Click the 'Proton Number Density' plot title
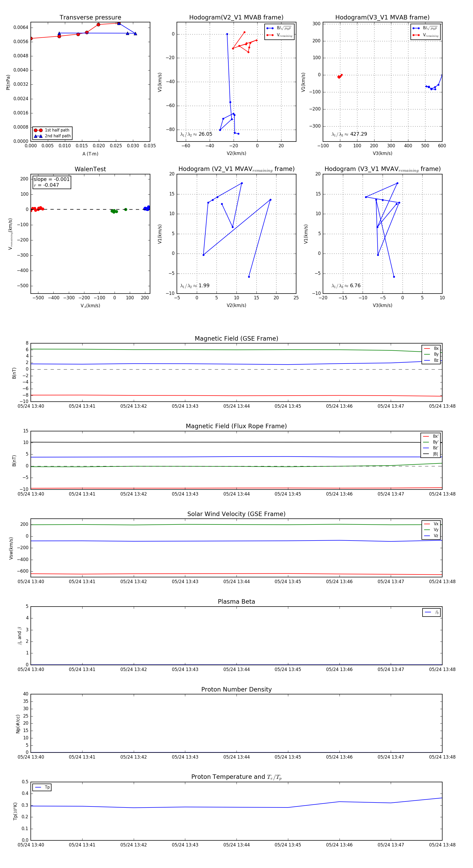Image resolution: width=473 pixels, height=868 pixels. pyautogui.click(x=236, y=689)
